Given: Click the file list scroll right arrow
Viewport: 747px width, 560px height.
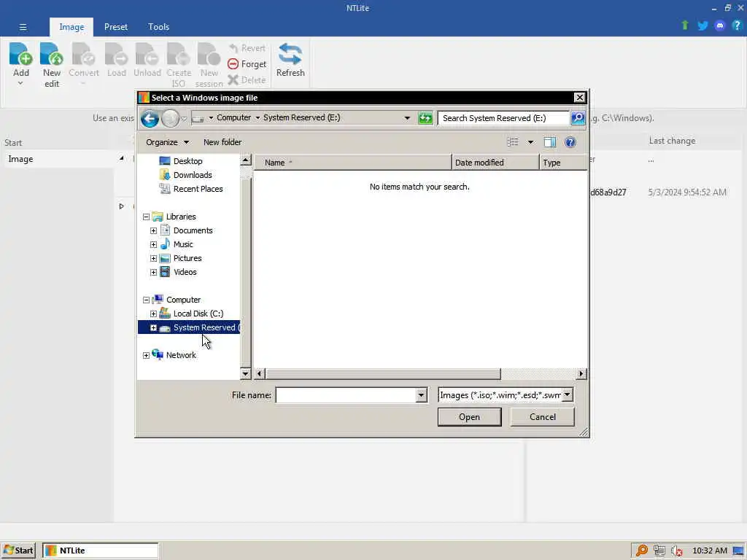Looking at the screenshot, I should coord(581,374).
